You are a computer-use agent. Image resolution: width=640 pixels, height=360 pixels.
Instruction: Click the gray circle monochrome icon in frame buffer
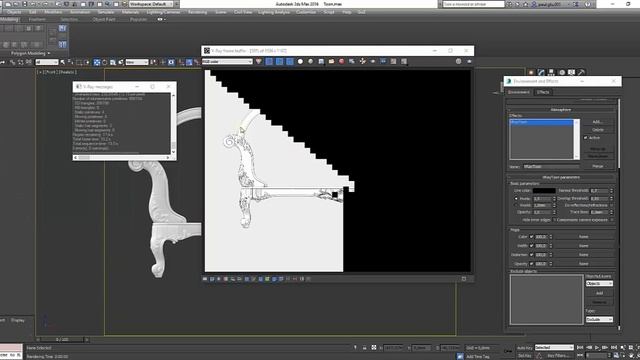click(x=311, y=62)
